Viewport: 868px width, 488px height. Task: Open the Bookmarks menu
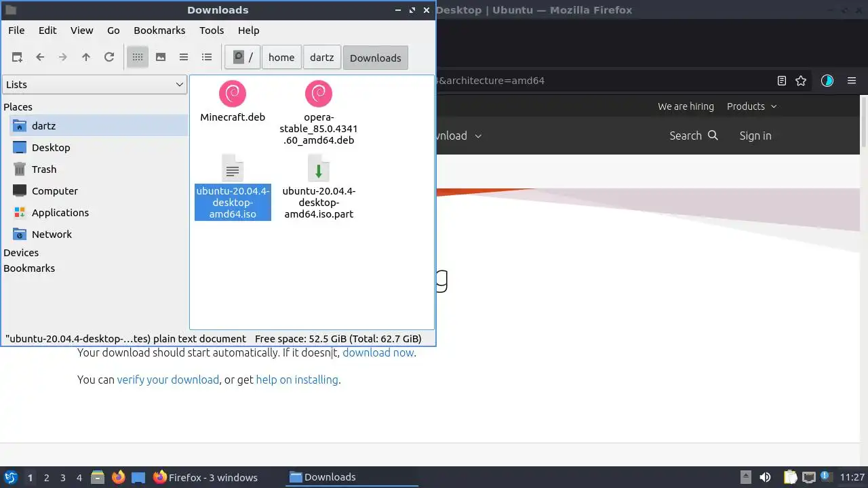pos(159,30)
